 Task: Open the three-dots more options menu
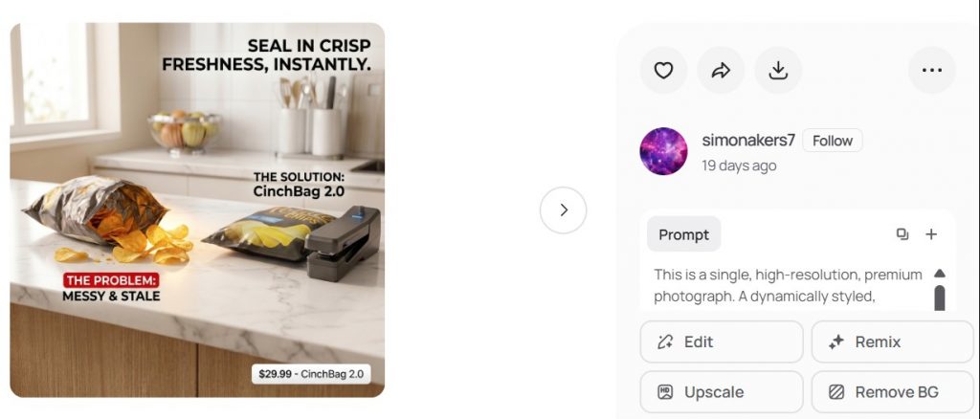(x=932, y=71)
